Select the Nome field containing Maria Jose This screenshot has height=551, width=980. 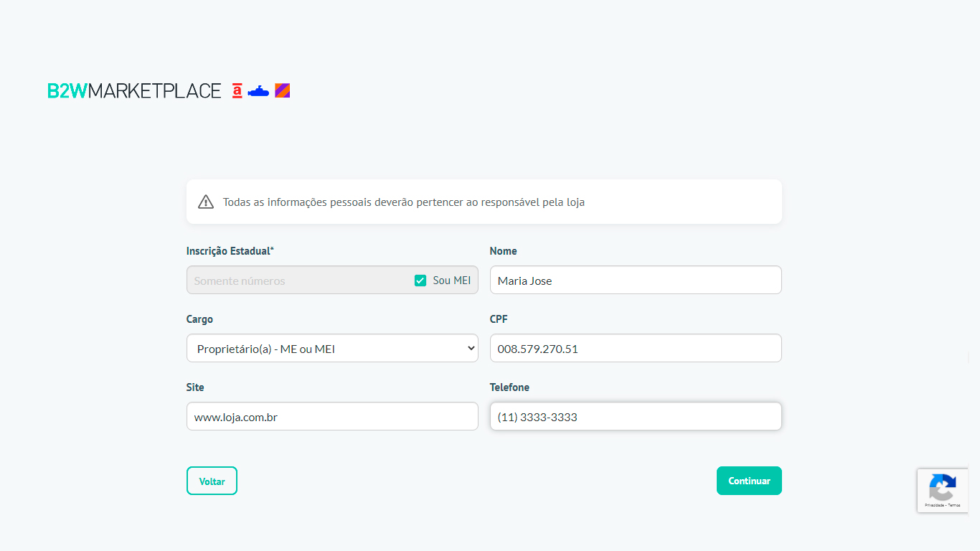click(x=635, y=280)
